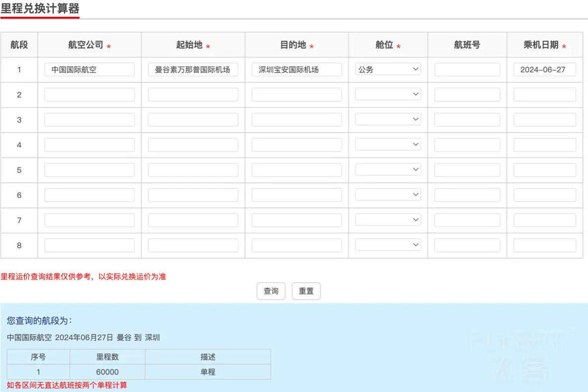Image resolution: width=588 pixels, height=392 pixels.
Task: Focus the flight number field in row 1
Action: coord(467,69)
